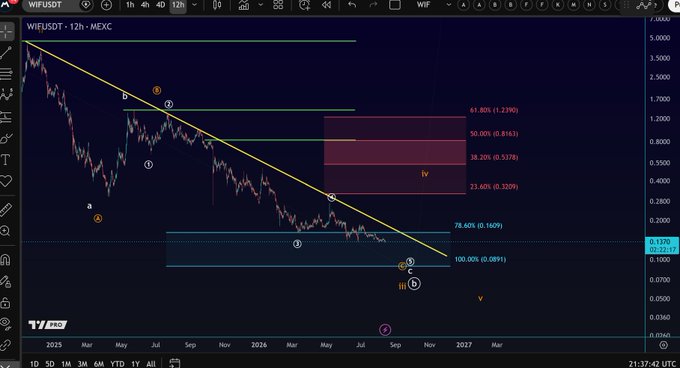Add a symbol with the plus circle icon

(x=106, y=5)
